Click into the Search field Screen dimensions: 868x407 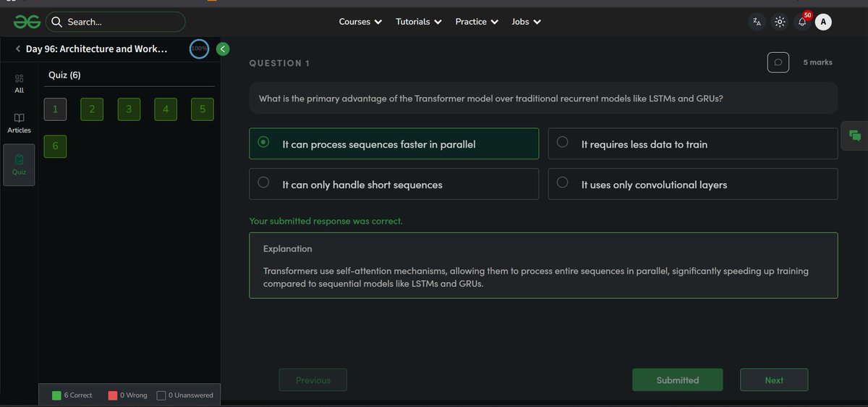click(x=115, y=22)
